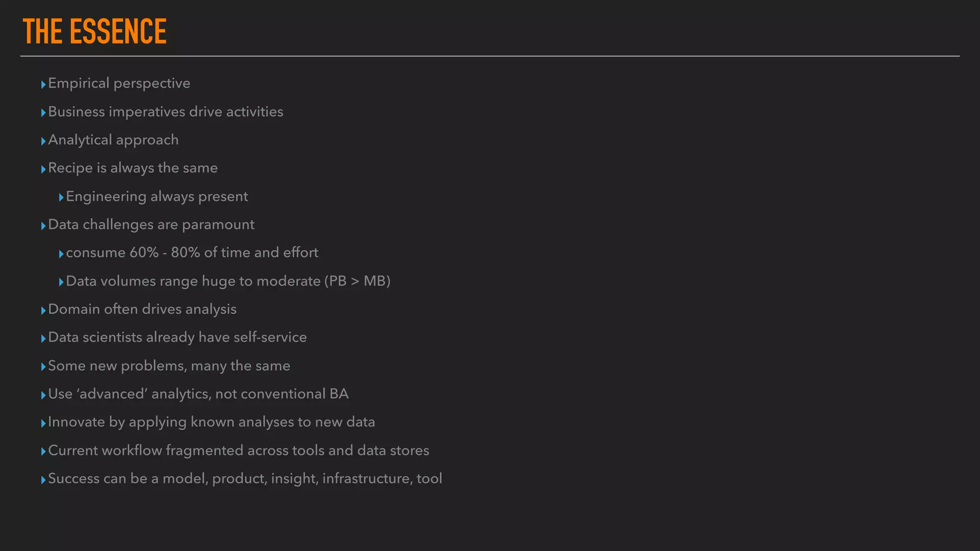Click the arrow bullet beside Empirical perspective
The height and width of the screenshot is (551, 980).
point(44,85)
